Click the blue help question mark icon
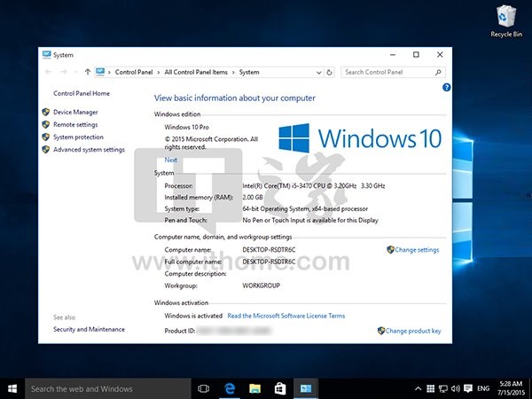The height and width of the screenshot is (399, 532). tap(447, 87)
